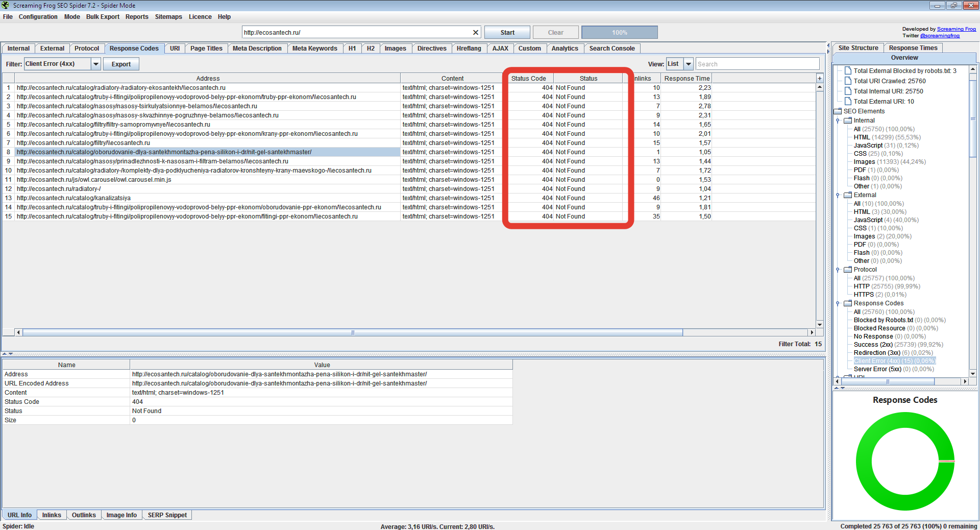
Task: Open the Analytics tab
Action: click(565, 49)
